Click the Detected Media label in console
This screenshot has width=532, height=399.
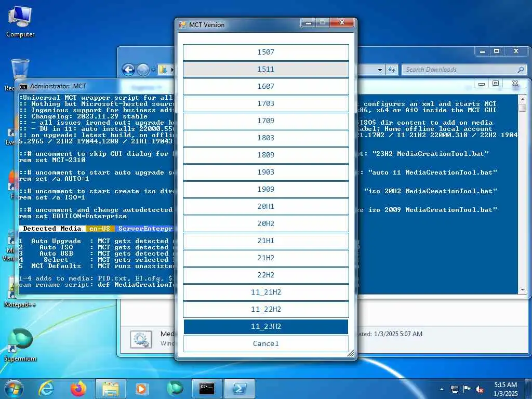52,229
